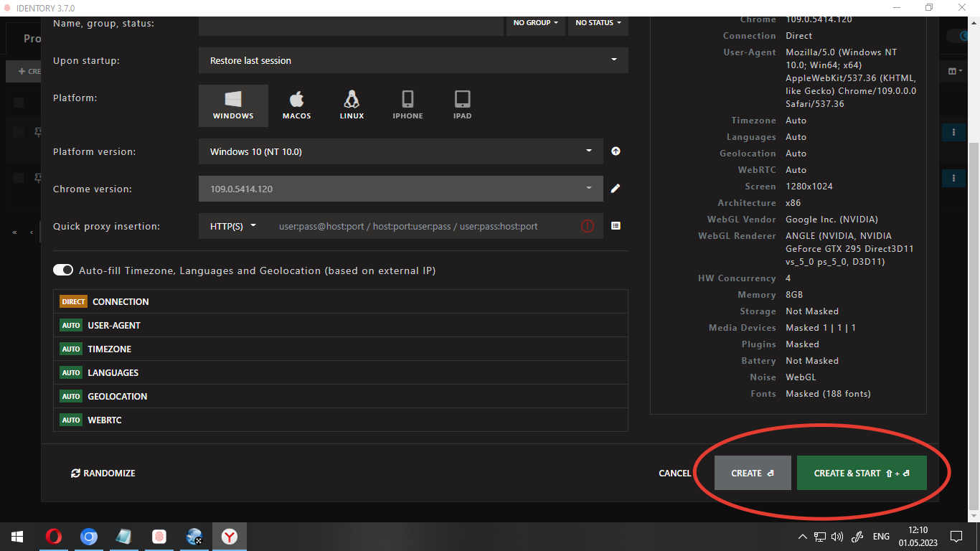This screenshot has height=551, width=980.
Task: Open the HTTP(S) proxy type dropdown
Action: 233,226
